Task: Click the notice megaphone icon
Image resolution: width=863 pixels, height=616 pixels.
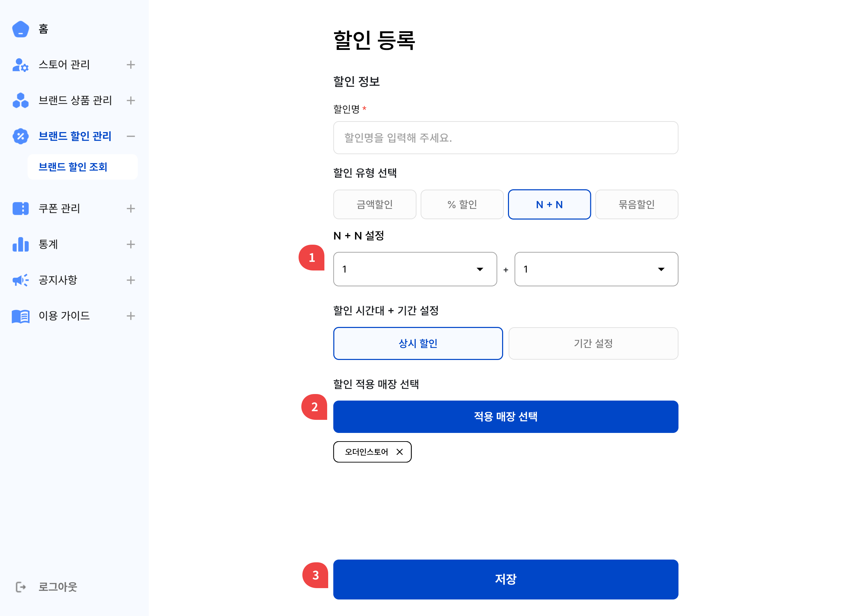Action: click(21, 280)
